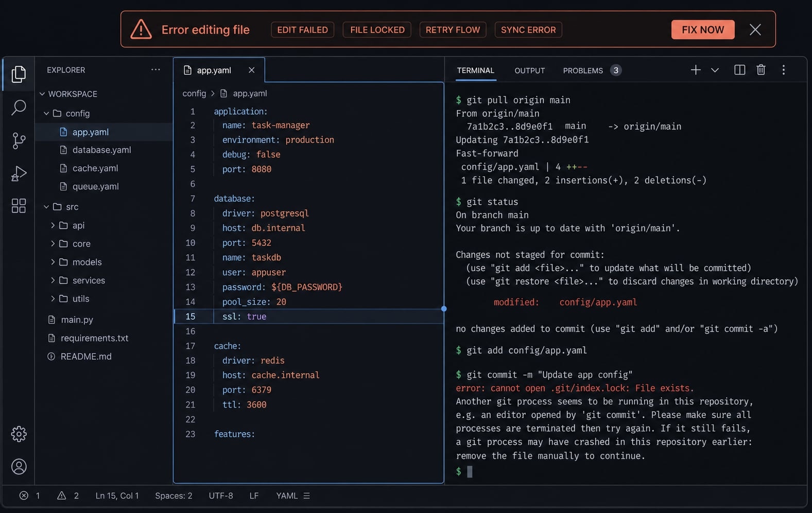This screenshot has width=812, height=513.
Task: Click the lines icon beside YAML
Action: pos(306,496)
